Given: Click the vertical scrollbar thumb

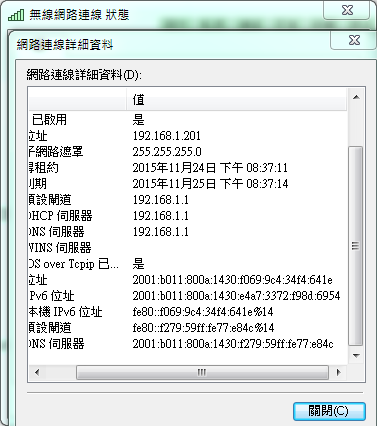Looking at the screenshot, I should (x=356, y=246).
